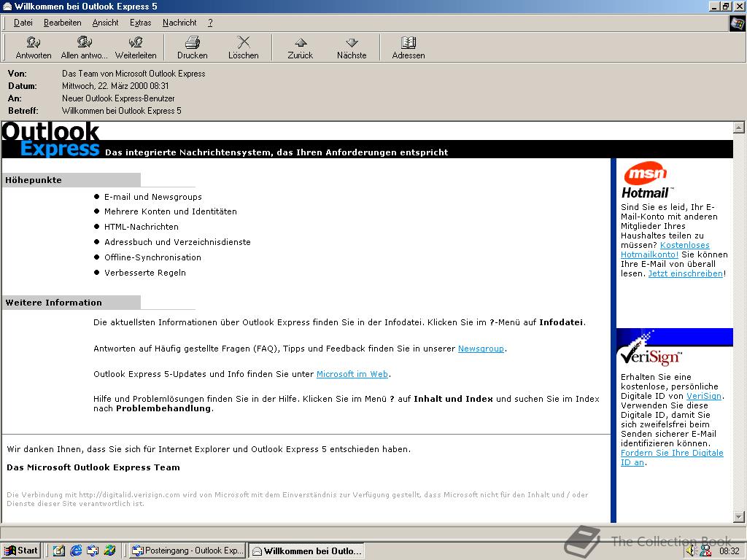The image size is (747, 560).
Task: Launch Internet Explorer from quick launch
Action: (76, 551)
